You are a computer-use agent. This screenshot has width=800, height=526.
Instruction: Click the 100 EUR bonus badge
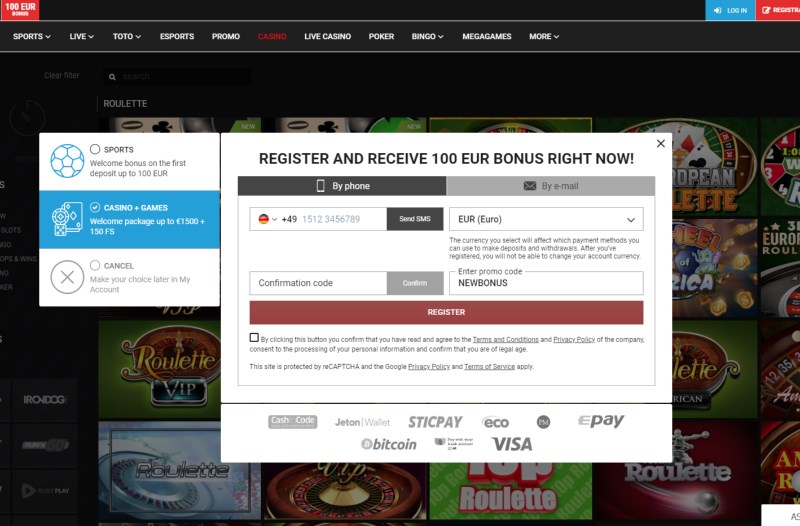point(20,10)
